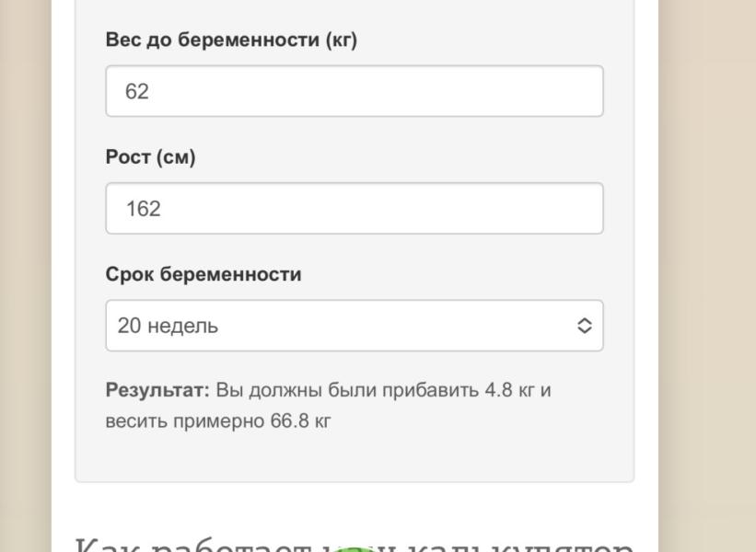Screen dimensions: 756x552
Task: Click the "(кг)" unit in the weight label
Action: 341,40
